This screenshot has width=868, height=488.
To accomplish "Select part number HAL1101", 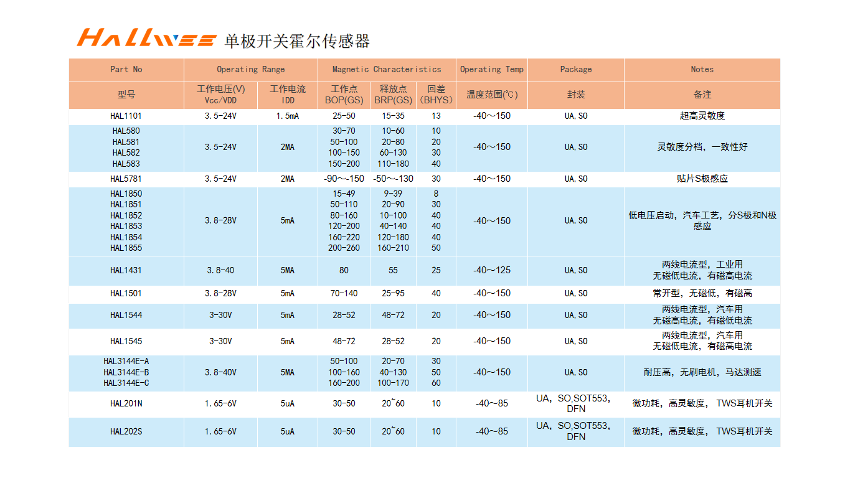I will click(x=126, y=116).
